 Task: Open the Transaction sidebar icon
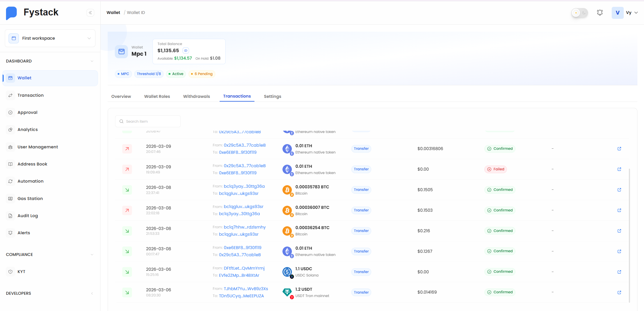(11, 95)
